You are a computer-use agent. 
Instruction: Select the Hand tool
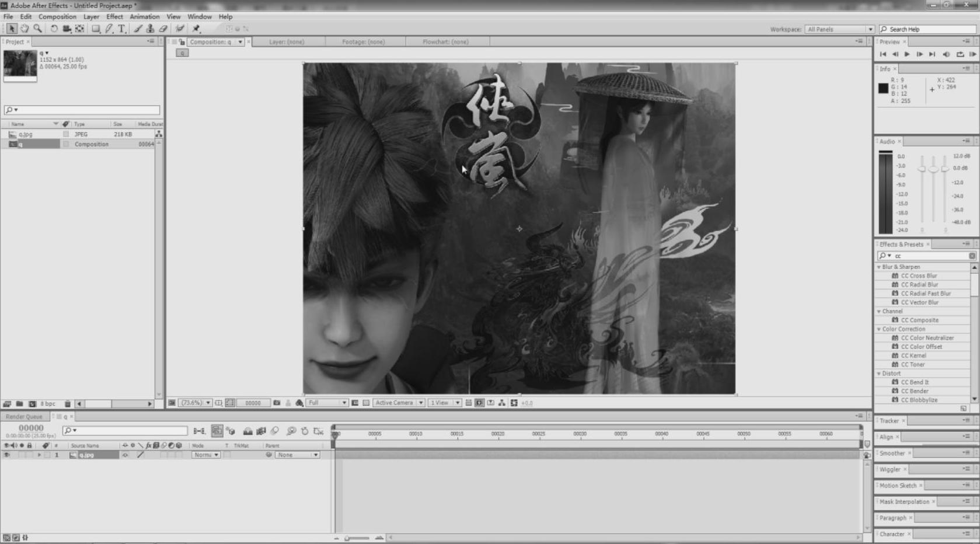25,29
